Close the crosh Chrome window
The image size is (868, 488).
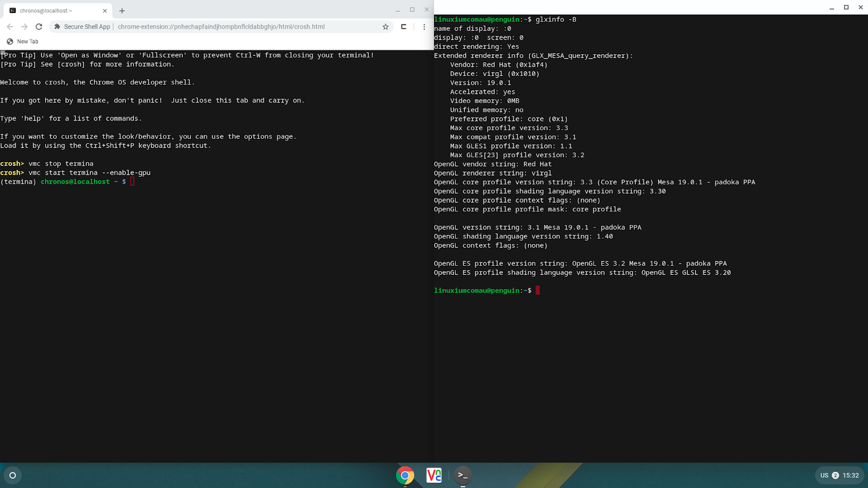[427, 10]
